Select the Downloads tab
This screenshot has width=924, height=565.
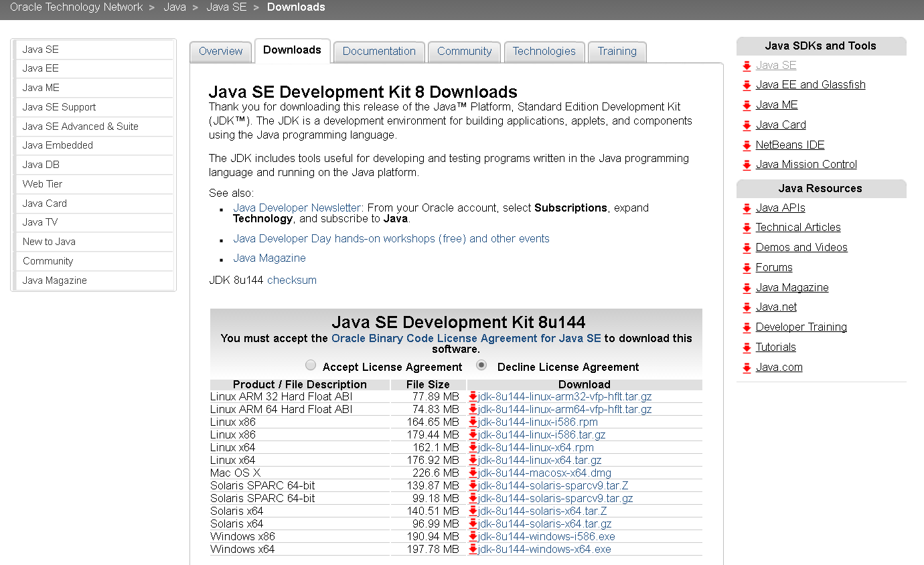(292, 50)
